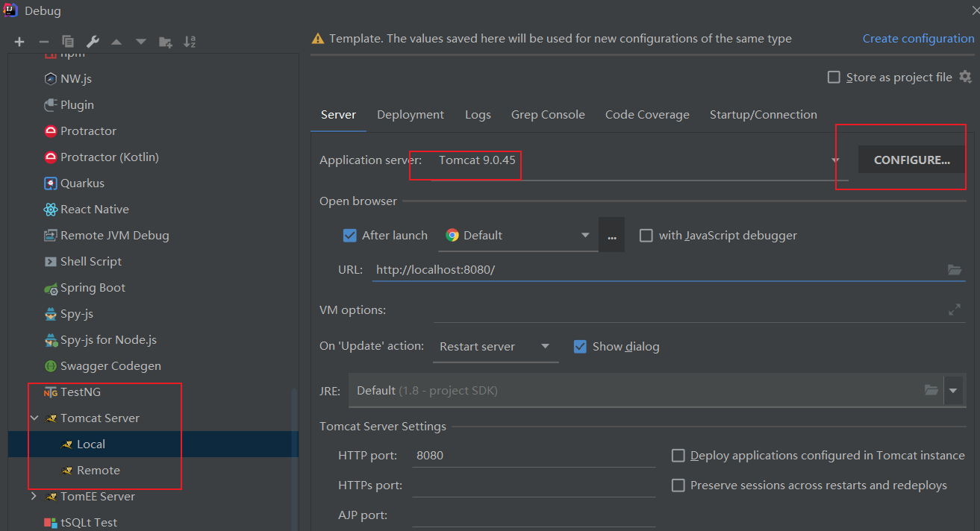Screen dimensions: 980x531
Task: Click the copy configuration icon
Action: [x=68, y=42]
